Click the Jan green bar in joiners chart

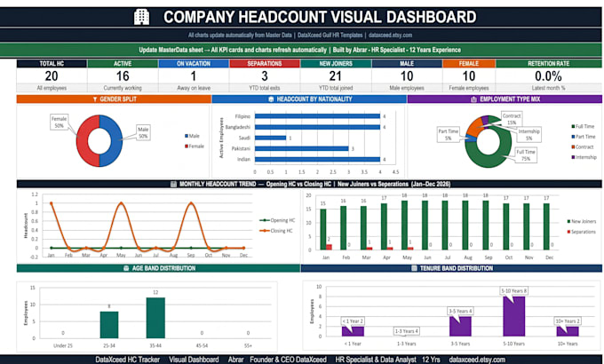(x=323, y=230)
